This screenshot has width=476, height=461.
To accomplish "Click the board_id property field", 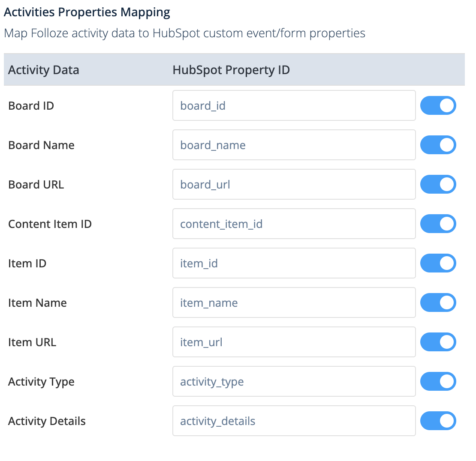I will [x=294, y=105].
